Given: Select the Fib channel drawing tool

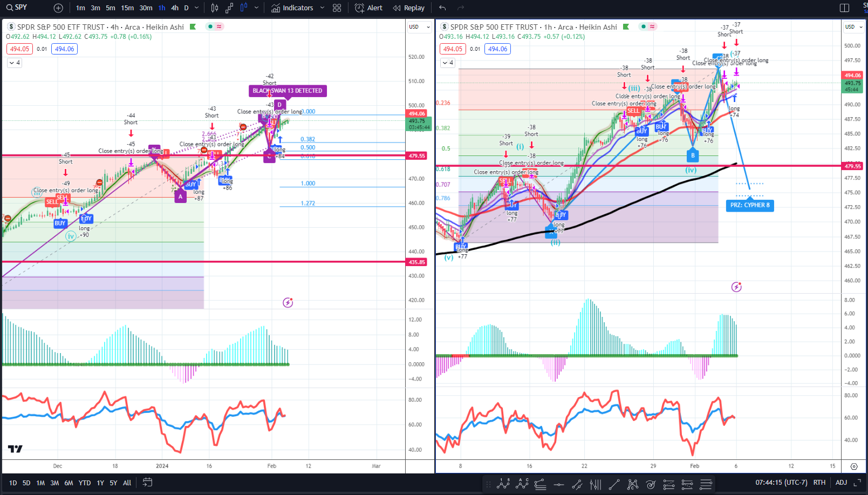Looking at the screenshot, I should 540,484.
